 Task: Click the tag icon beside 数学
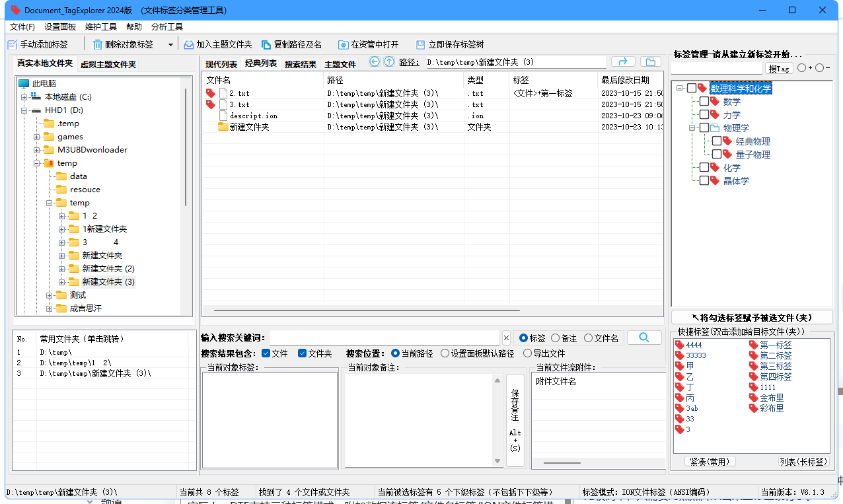click(x=715, y=101)
